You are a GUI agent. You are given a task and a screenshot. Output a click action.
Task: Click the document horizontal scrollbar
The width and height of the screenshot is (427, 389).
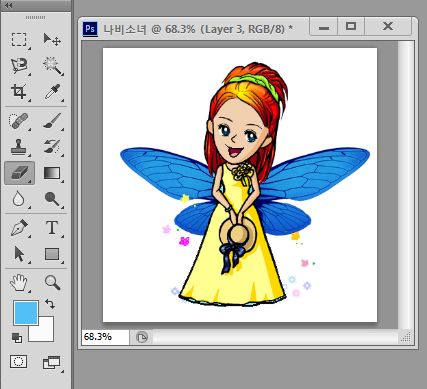pyautogui.click(x=275, y=337)
